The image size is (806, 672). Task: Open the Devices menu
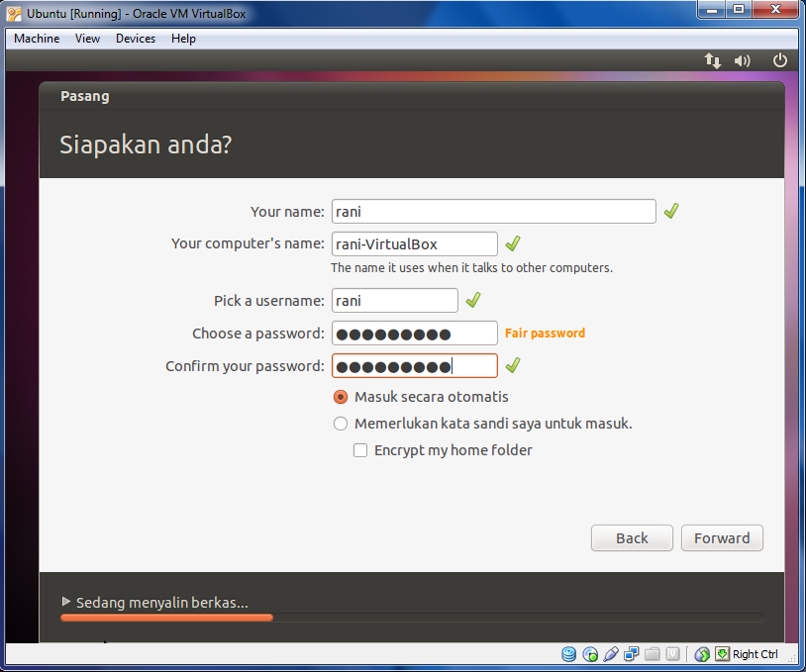pos(136,39)
